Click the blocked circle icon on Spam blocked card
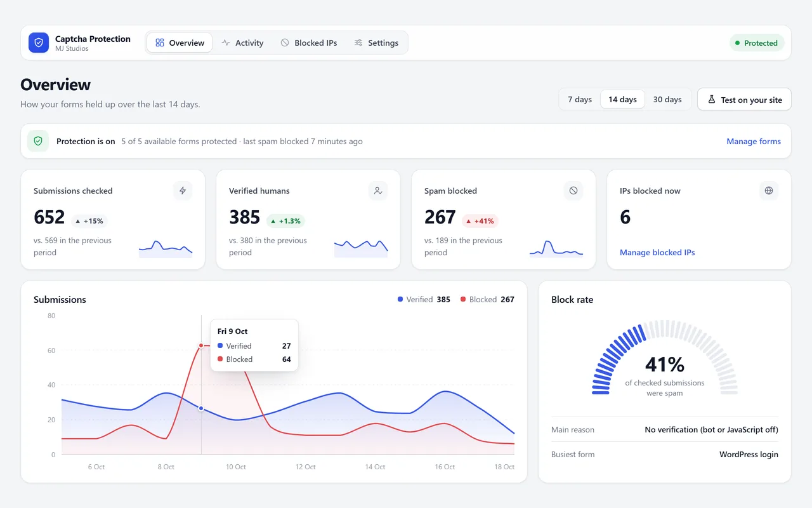This screenshot has height=508, width=812. click(573, 190)
